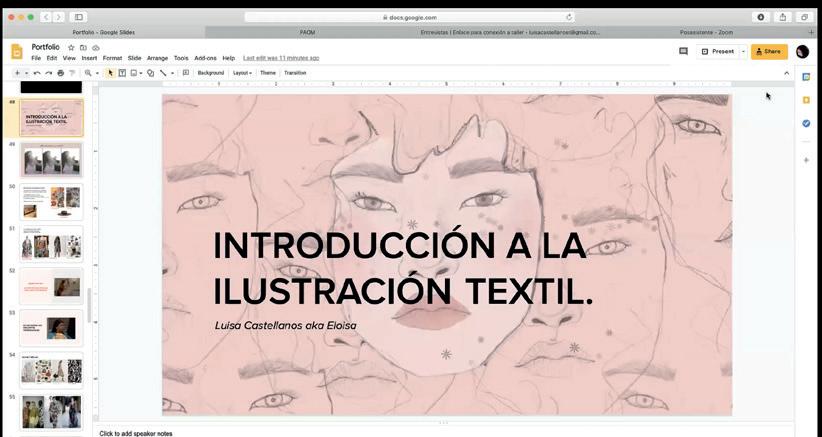Open the Add-ons menu

click(x=205, y=58)
